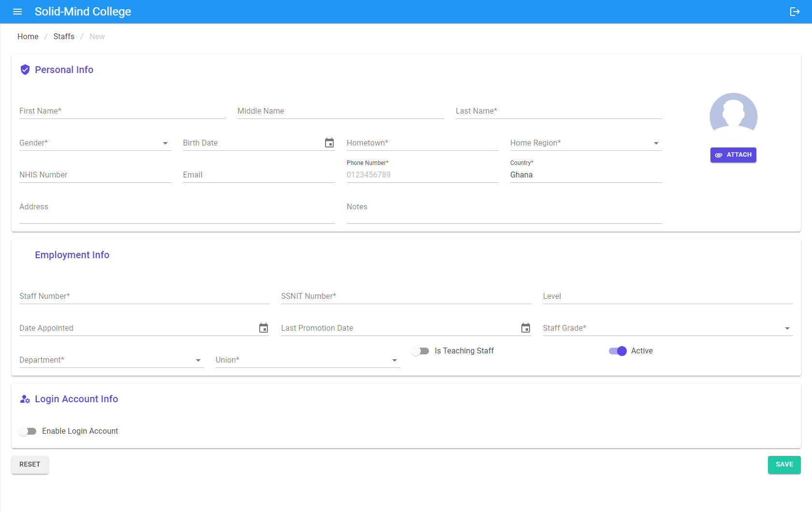Toggle the Is Teaching Staff switch
This screenshot has width=812, height=512.
coord(420,351)
